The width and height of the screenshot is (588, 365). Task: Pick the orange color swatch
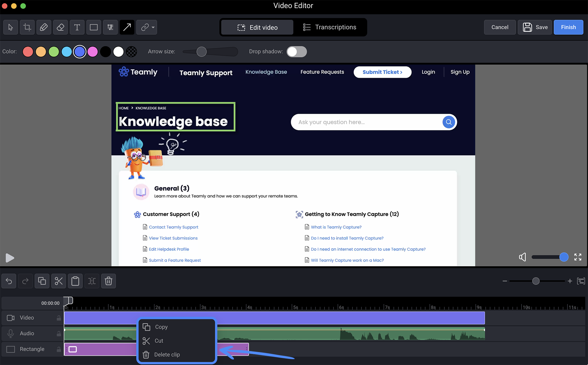point(41,52)
